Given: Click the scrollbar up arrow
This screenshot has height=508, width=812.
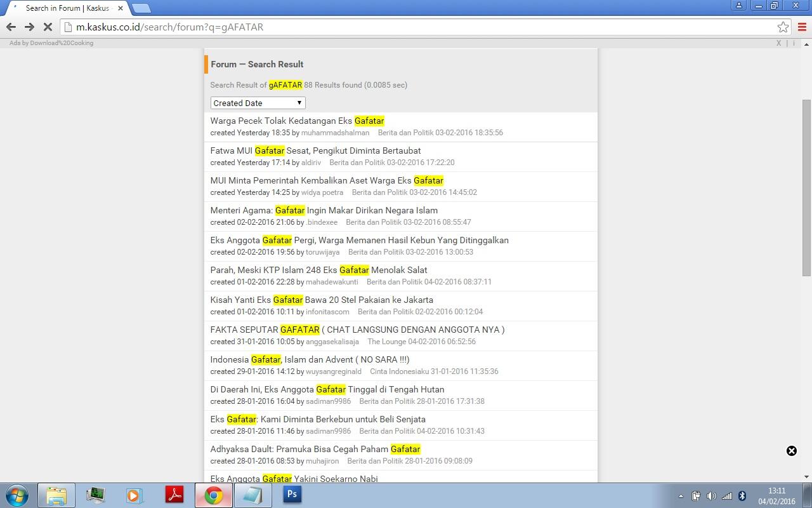Looking at the screenshot, I should pyautogui.click(x=806, y=43).
